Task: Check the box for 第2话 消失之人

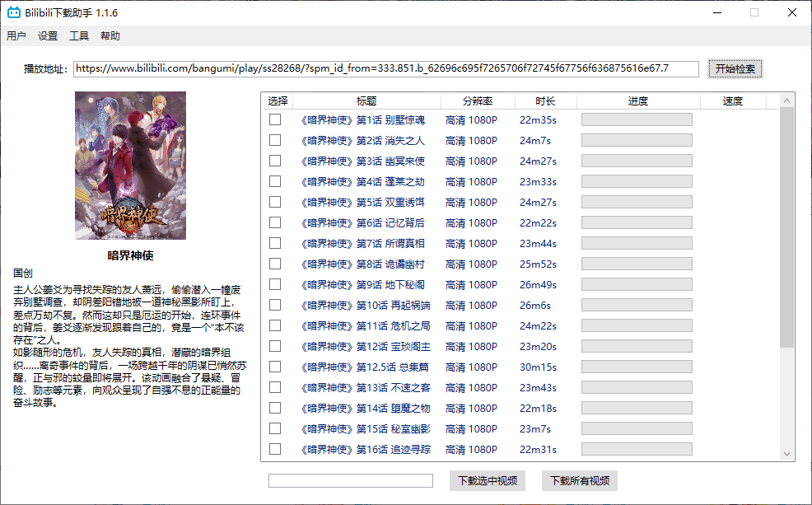Action: click(275, 140)
